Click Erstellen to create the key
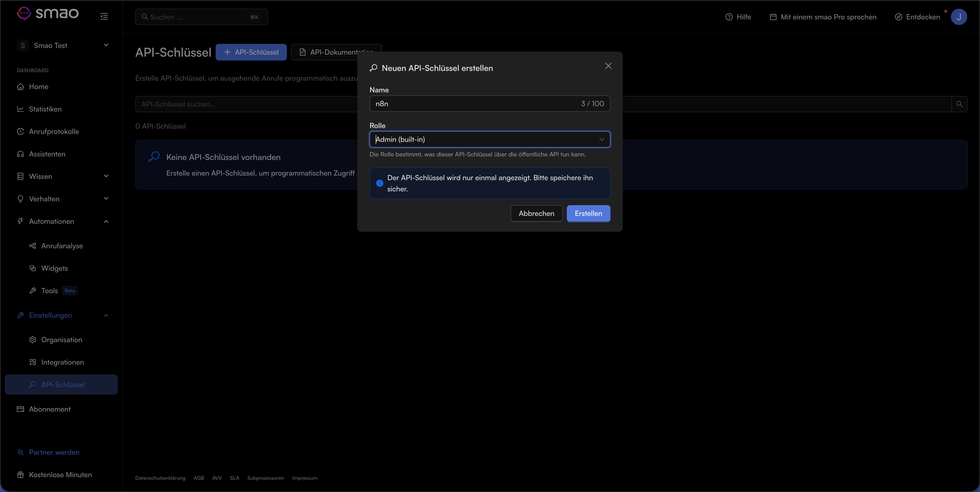Viewport: 980px width, 492px height. coord(588,214)
